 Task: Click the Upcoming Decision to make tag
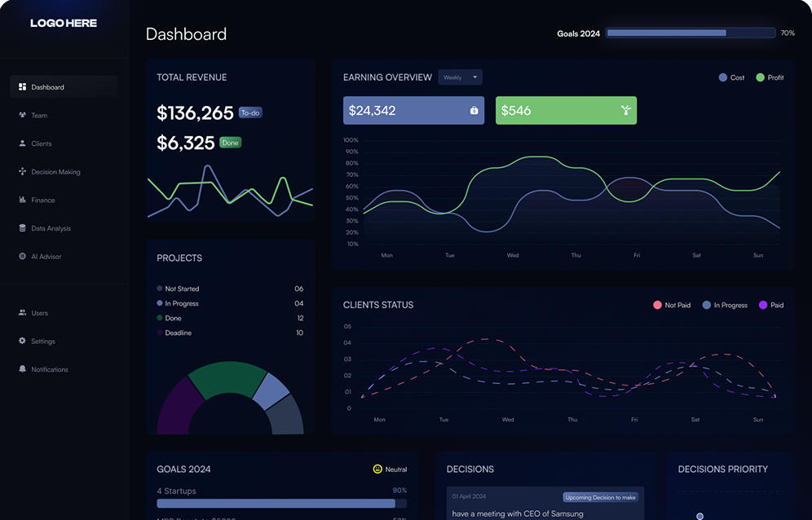coord(601,497)
